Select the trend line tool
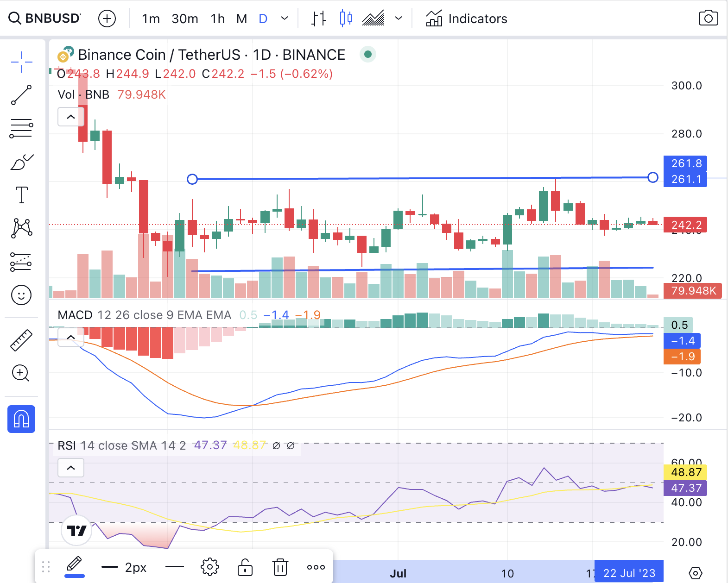 tap(21, 95)
